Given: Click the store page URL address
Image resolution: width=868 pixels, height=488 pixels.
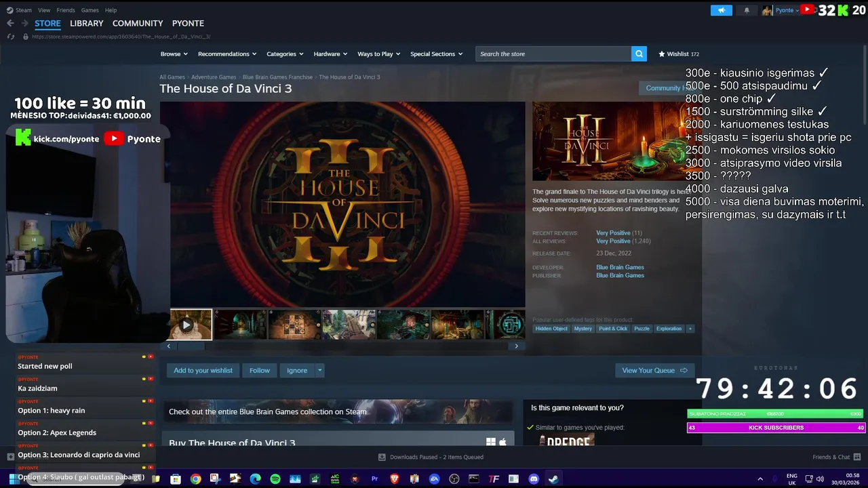Looking at the screenshot, I should click(121, 37).
